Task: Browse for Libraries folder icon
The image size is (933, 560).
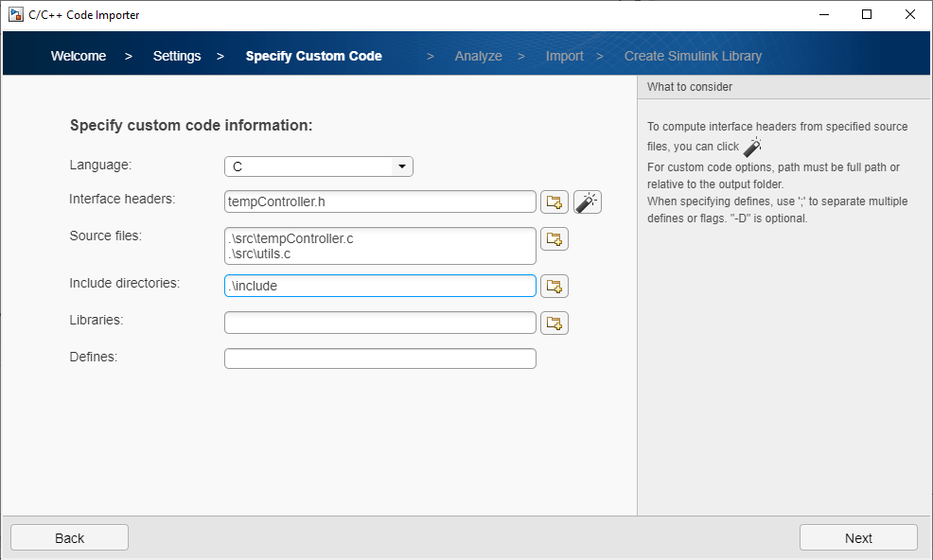Action: pos(555,323)
